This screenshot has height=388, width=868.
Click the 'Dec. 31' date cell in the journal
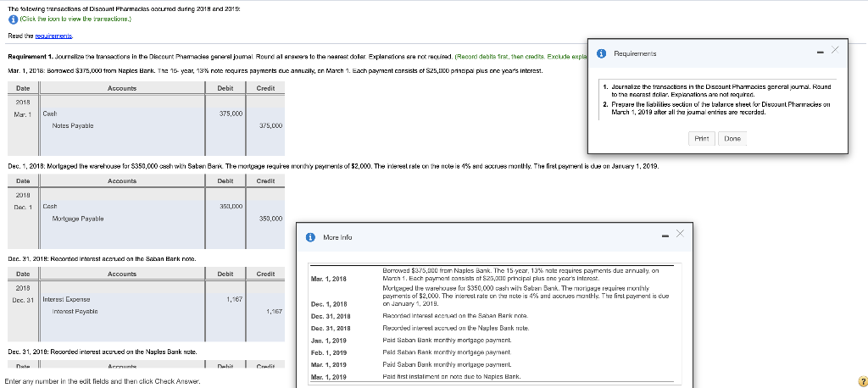pyautogui.click(x=23, y=299)
